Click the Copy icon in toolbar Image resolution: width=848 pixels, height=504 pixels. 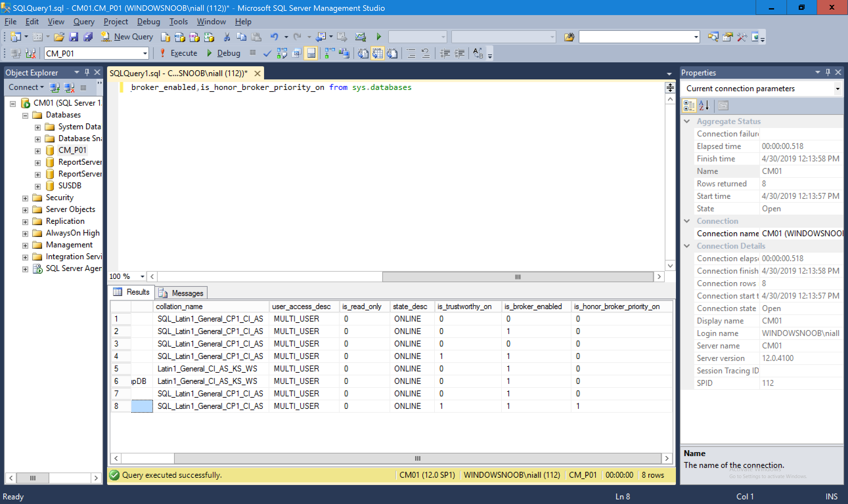[241, 37]
